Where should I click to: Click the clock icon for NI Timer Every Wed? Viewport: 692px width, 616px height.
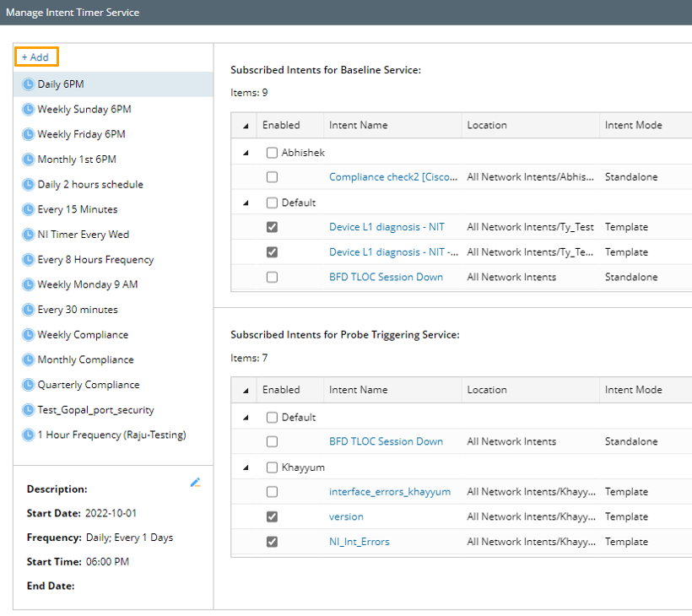coord(28,235)
